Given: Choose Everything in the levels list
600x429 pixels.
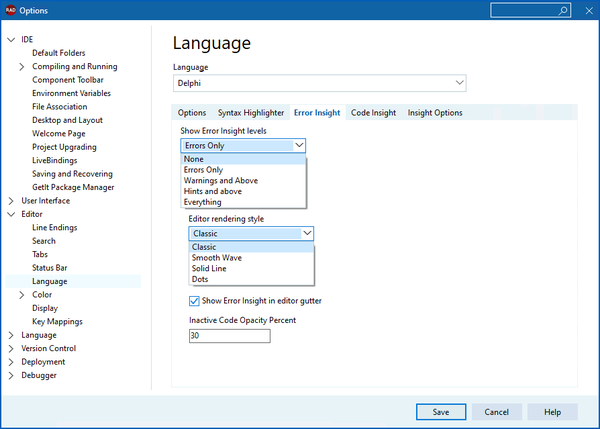Looking at the screenshot, I should (x=243, y=202).
